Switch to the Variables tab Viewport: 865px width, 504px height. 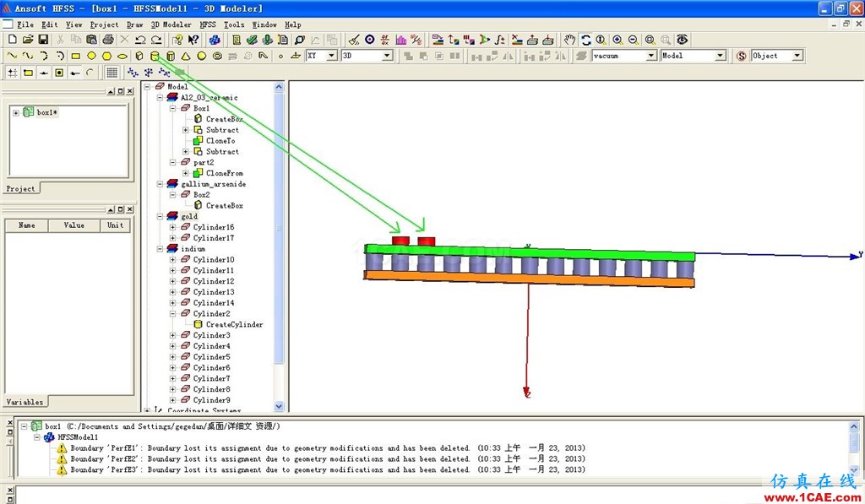coord(24,402)
